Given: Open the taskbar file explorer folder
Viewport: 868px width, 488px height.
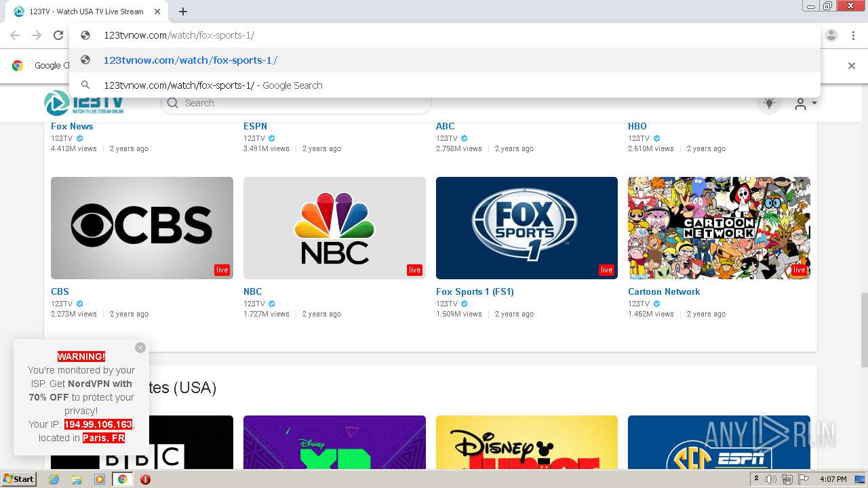Looking at the screenshot, I should point(77,479).
